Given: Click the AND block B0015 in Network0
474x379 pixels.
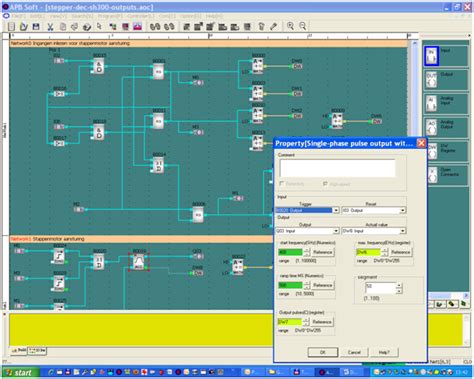Looking at the screenshot, I should (98, 66).
